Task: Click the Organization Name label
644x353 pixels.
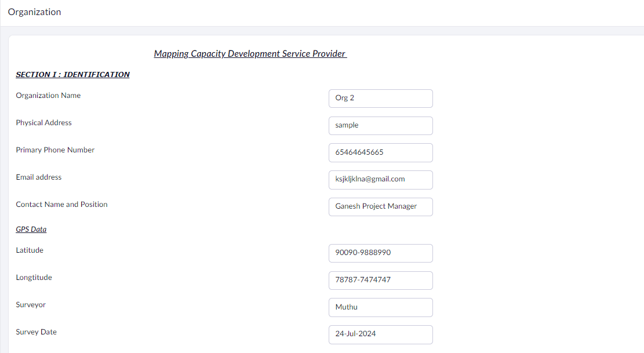Action: (x=48, y=96)
